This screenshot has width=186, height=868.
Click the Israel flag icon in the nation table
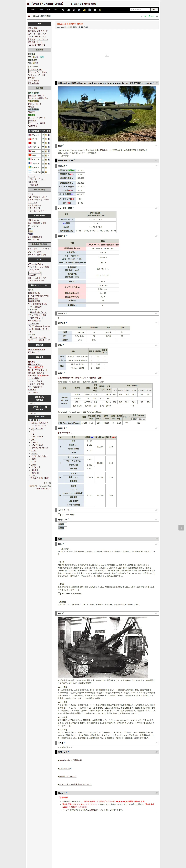pyautogui.click(x=30, y=172)
